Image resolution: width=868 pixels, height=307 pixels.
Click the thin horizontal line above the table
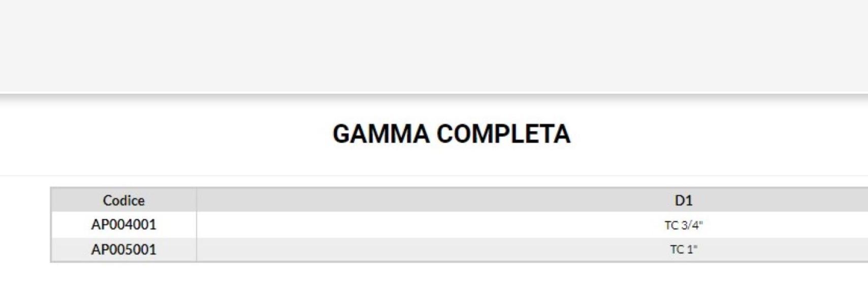434,176
